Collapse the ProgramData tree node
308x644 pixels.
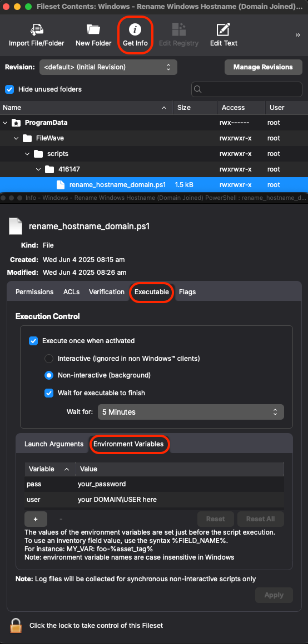pyautogui.click(x=5, y=122)
